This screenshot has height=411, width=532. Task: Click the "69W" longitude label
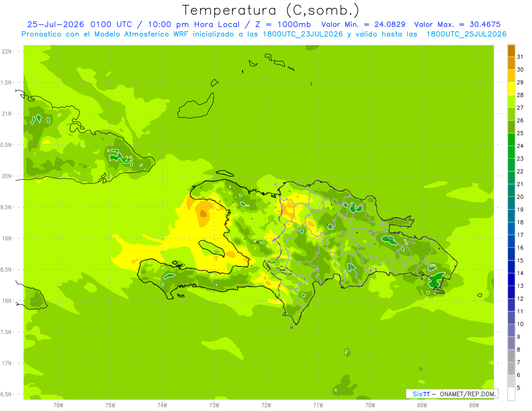click(422, 405)
